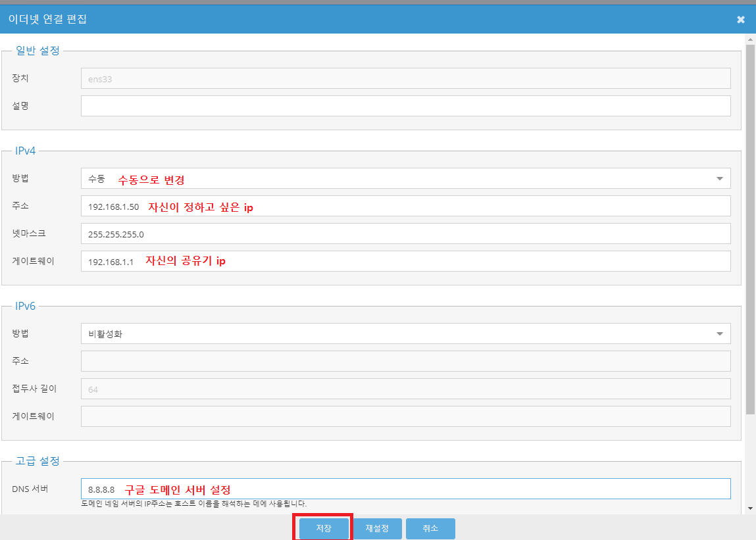Viewport: 756px width, 540px height.
Task: Click the 이더넷 연결 편집 title bar text
Action: pyautogui.click(x=47, y=20)
